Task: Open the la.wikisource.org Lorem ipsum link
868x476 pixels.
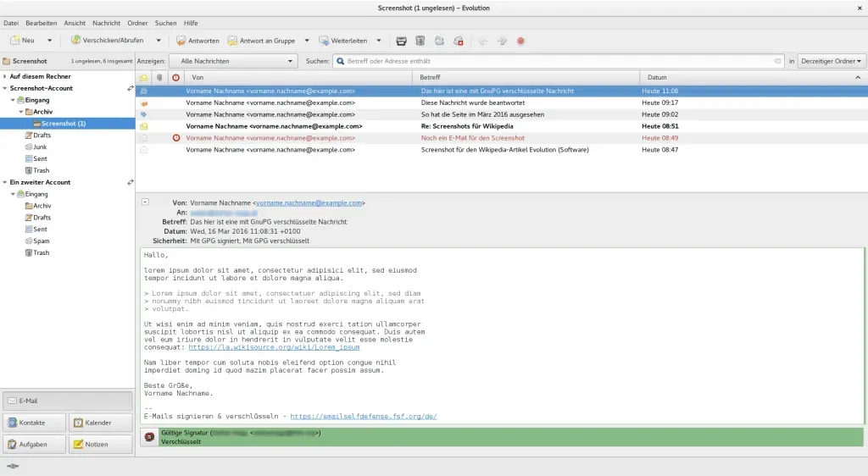Action: click(274, 347)
